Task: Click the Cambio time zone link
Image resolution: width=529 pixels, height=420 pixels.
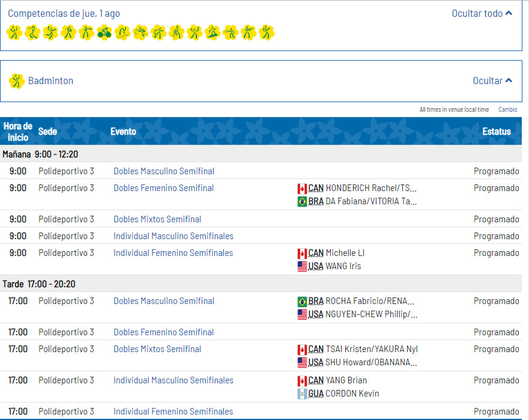Action: (508, 109)
